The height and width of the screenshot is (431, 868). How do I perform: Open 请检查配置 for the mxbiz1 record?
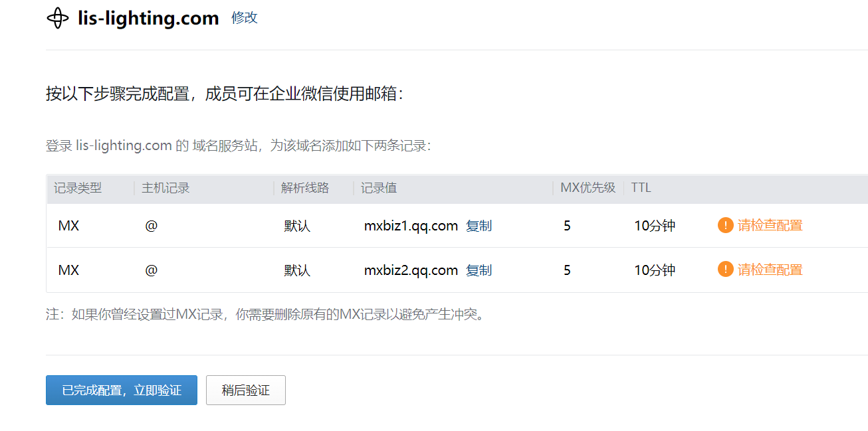pyautogui.click(x=770, y=225)
